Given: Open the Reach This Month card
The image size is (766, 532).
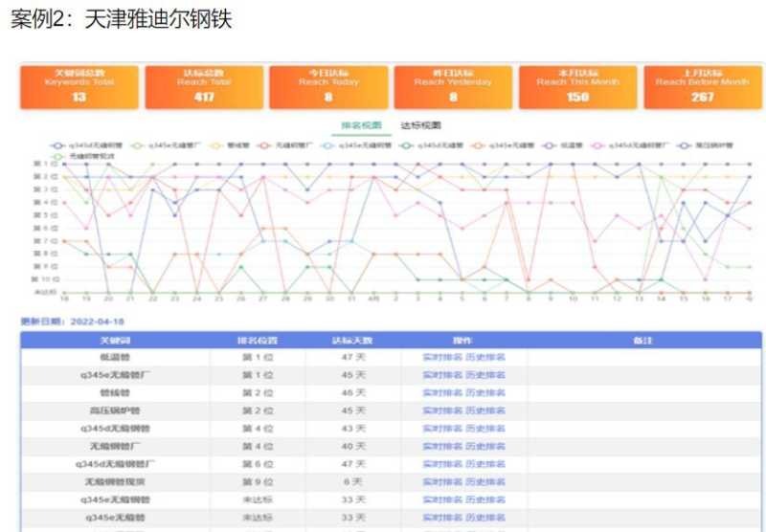Looking at the screenshot, I should pos(578,87).
